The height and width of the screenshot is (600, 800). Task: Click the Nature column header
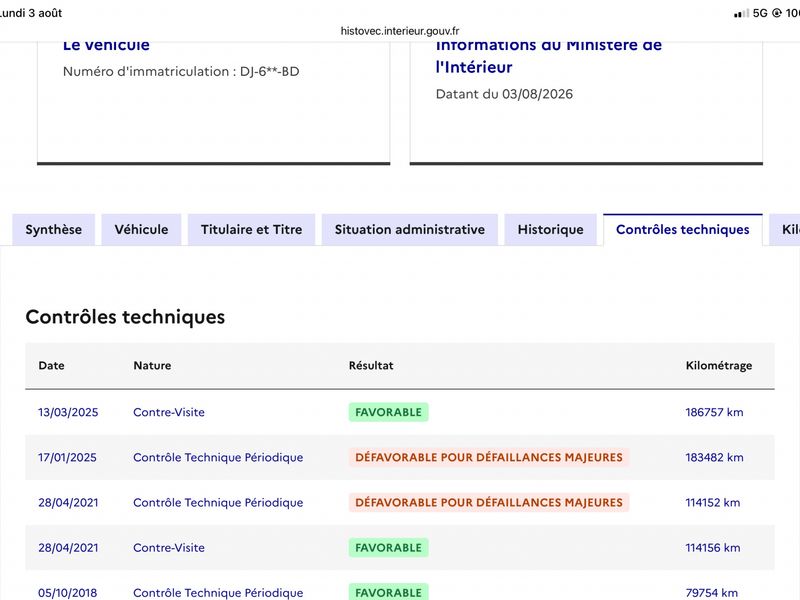click(152, 365)
